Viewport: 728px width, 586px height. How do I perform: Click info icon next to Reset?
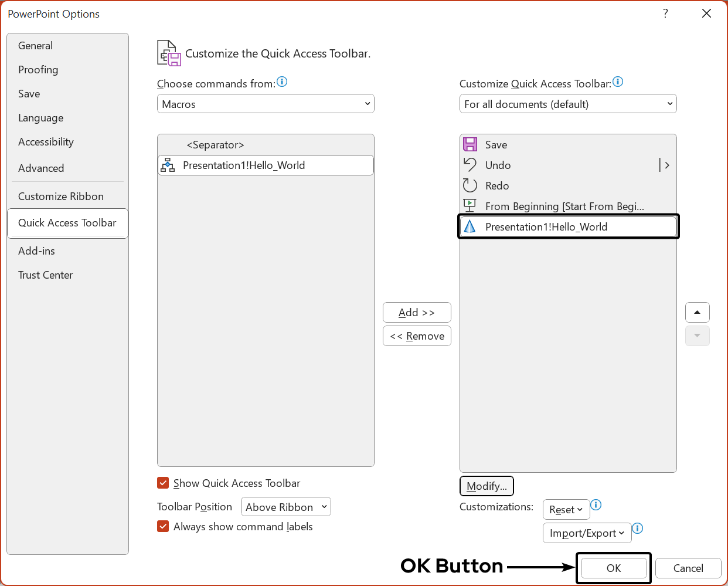coord(596,505)
